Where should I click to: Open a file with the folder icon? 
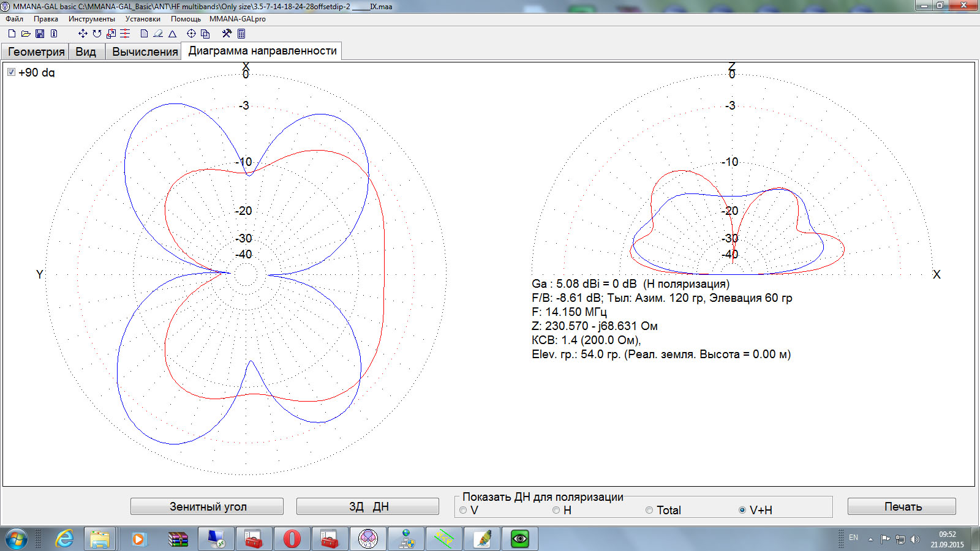tap(26, 34)
